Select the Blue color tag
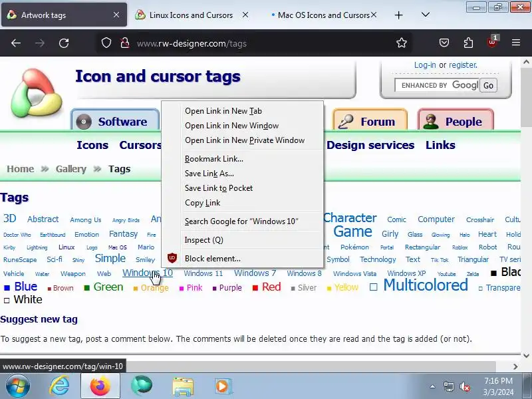532x399 pixels. (25, 287)
